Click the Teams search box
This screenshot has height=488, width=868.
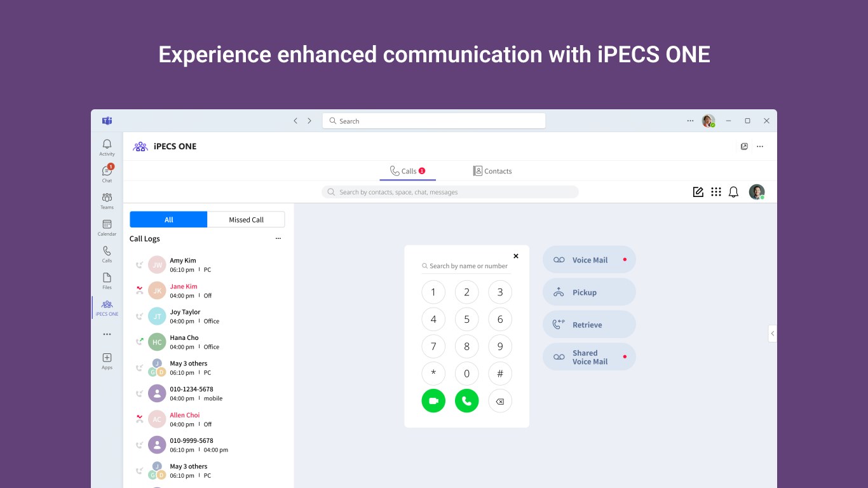[x=434, y=121]
